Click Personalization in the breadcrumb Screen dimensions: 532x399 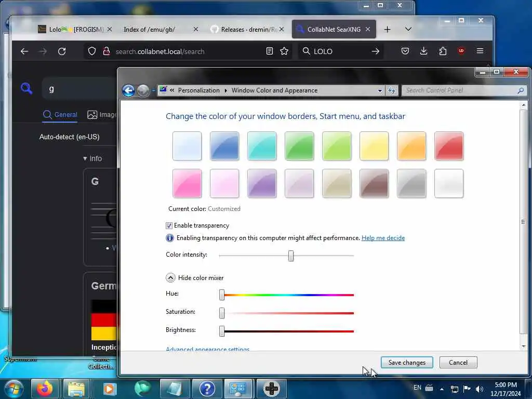[199, 90]
